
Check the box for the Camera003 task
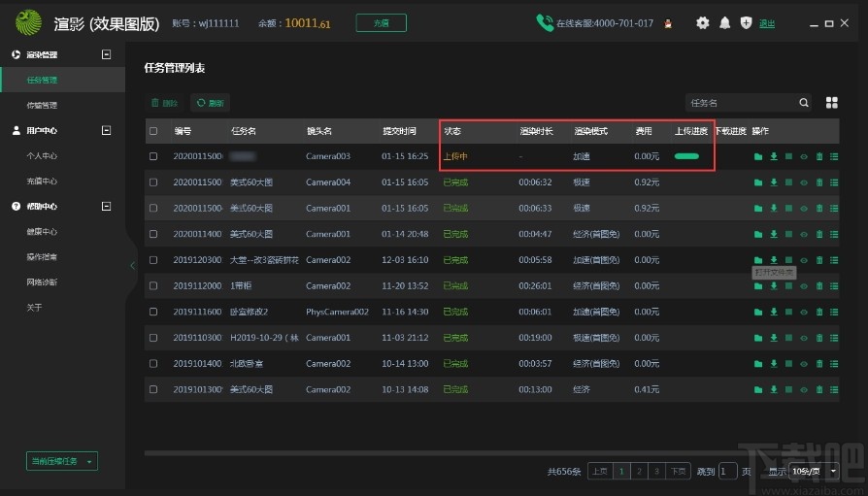(x=153, y=156)
